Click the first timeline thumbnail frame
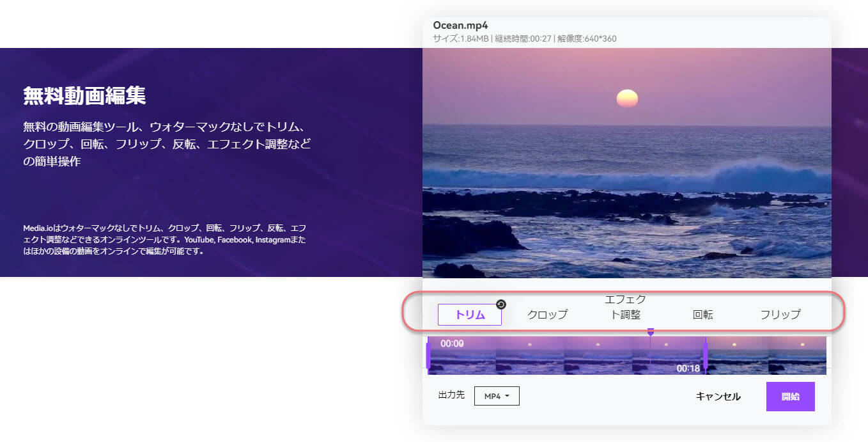This screenshot has width=868, height=442. pos(463,356)
